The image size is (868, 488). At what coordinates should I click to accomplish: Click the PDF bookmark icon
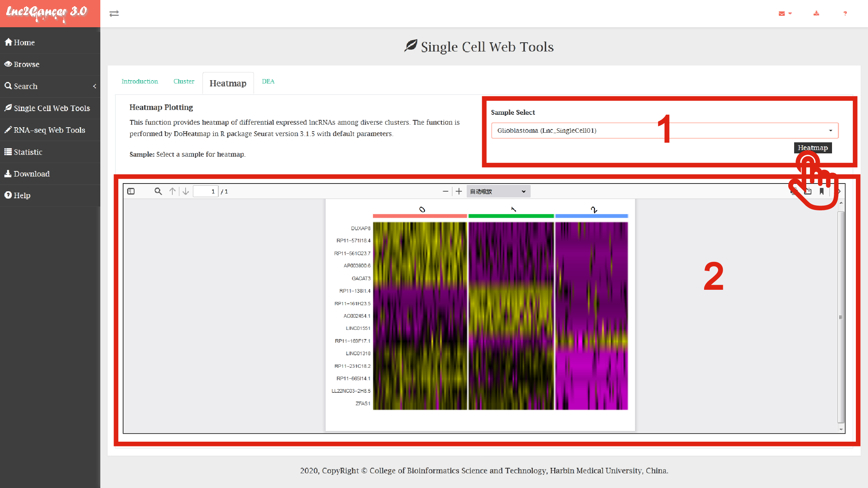click(x=822, y=191)
